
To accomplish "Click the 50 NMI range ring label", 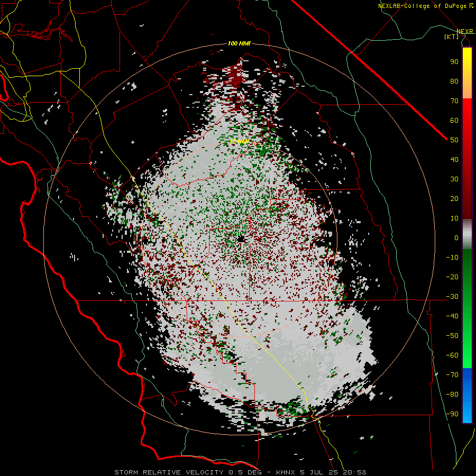I will (x=239, y=142).
